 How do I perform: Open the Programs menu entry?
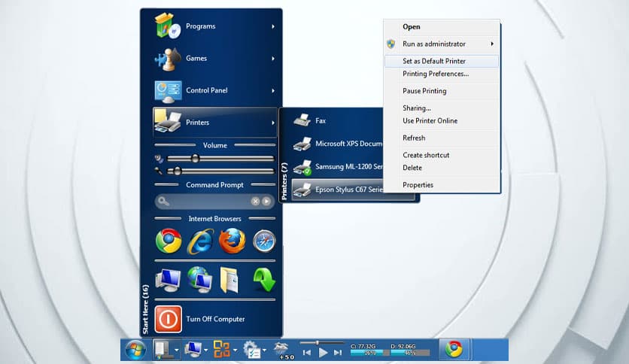click(x=215, y=26)
